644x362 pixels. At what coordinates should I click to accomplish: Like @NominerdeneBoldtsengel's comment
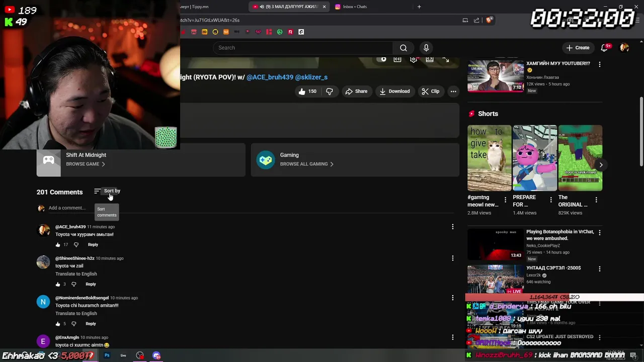(x=58, y=324)
